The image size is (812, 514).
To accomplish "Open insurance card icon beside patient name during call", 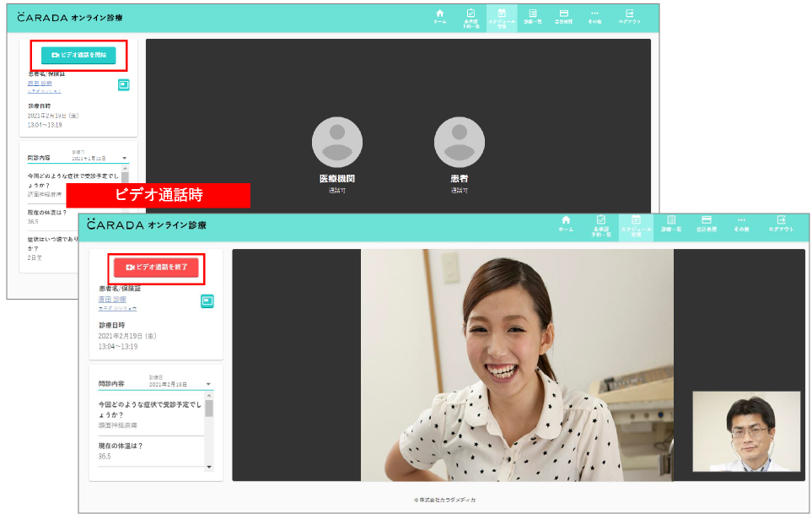I will (x=207, y=301).
